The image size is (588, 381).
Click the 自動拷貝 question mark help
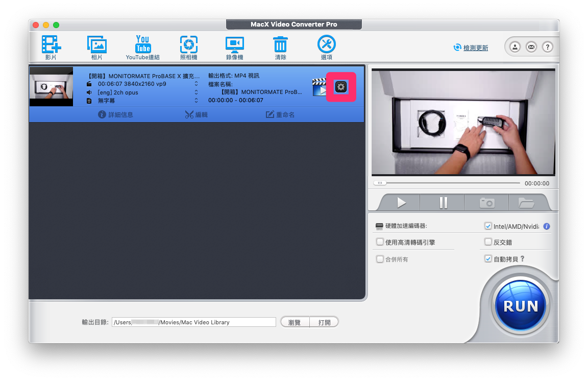click(x=522, y=258)
